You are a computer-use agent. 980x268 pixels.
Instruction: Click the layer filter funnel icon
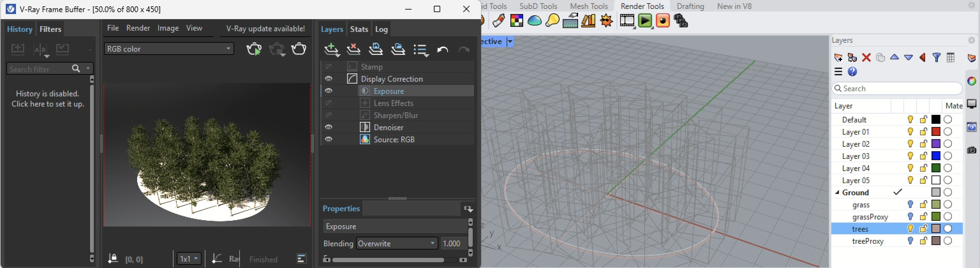(x=937, y=57)
